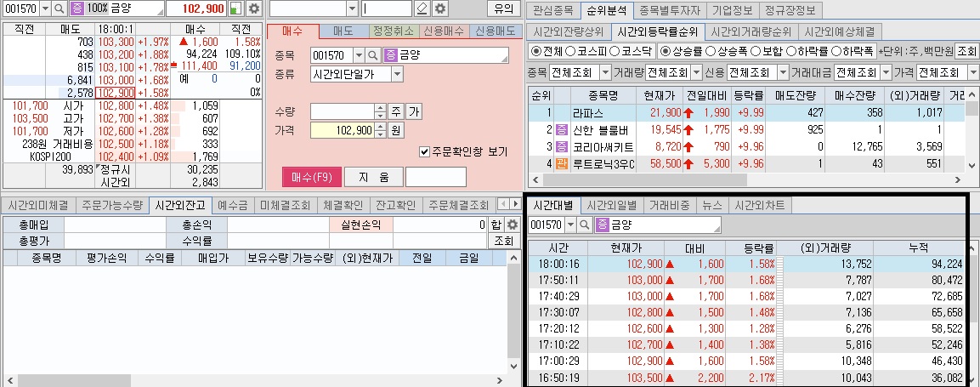Click the balance list scroll-left arrow
This screenshot has width=980, height=387.
click(8, 380)
